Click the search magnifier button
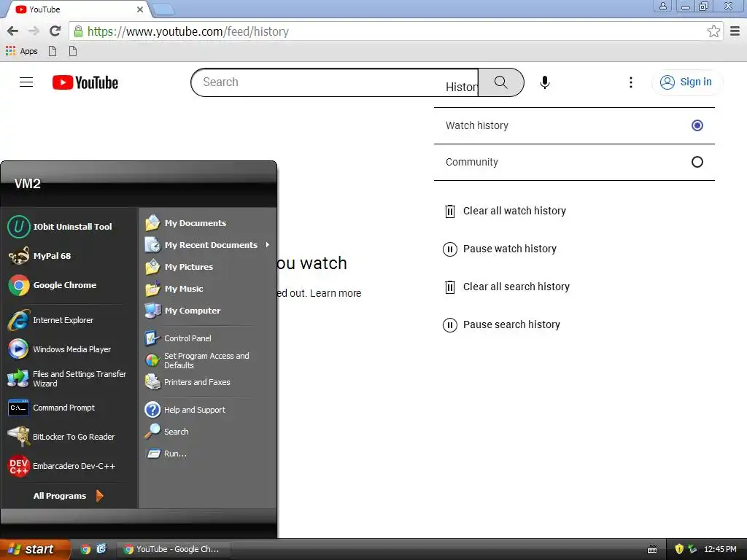Viewport: 747px width, 560px height. pyautogui.click(x=500, y=82)
